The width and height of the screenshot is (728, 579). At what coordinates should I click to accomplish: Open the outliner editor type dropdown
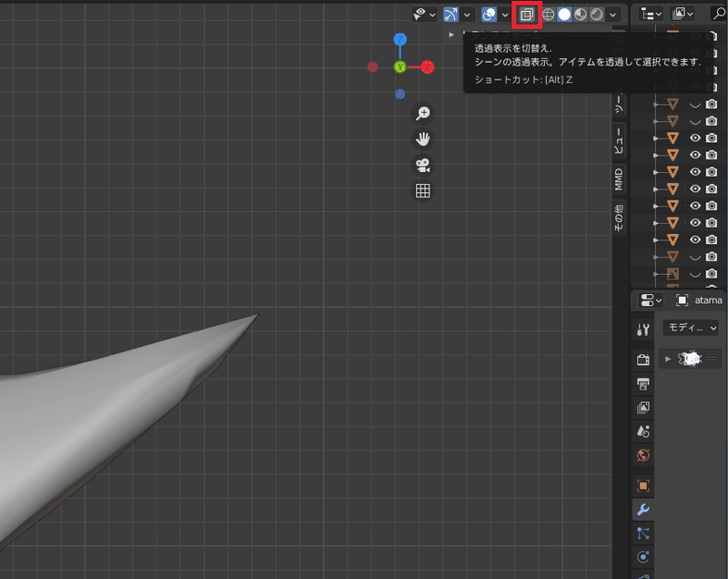651,15
